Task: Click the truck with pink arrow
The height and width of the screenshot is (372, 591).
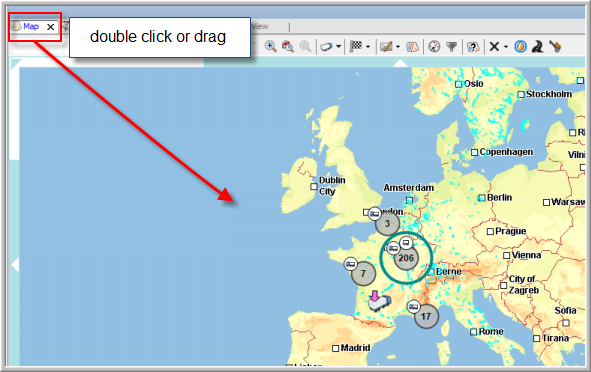Action: tap(379, 300)
